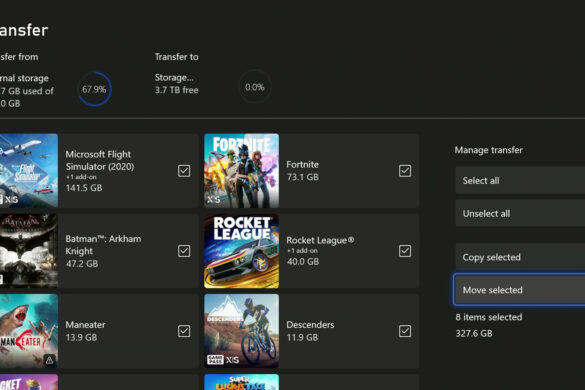Toggle Batman Arkham Knight checkbox
This screenshot has height=390, width=585.
(184, 251)
